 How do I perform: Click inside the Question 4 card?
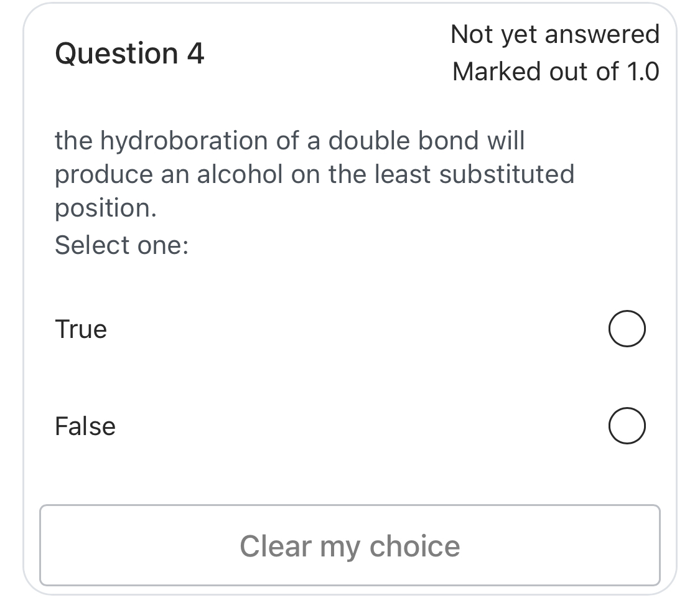(348, 280)
